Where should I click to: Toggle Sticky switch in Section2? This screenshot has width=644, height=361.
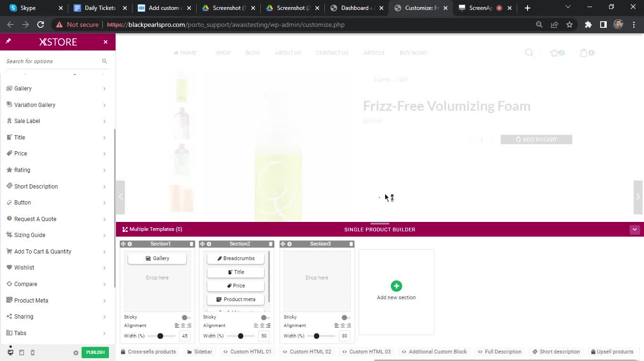pyautogui.click(x=264, y=317)
